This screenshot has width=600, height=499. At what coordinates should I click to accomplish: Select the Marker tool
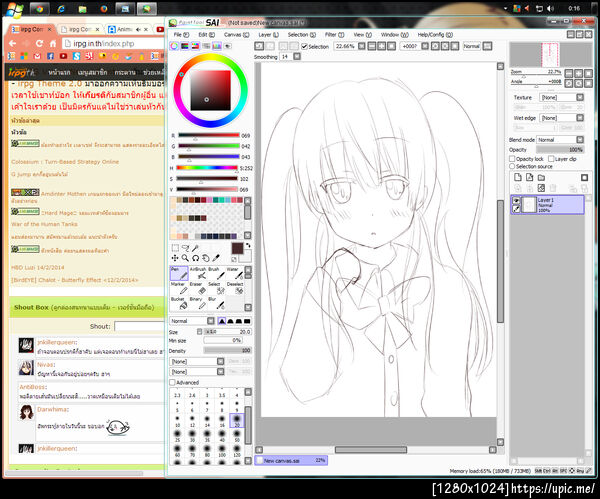179,288
